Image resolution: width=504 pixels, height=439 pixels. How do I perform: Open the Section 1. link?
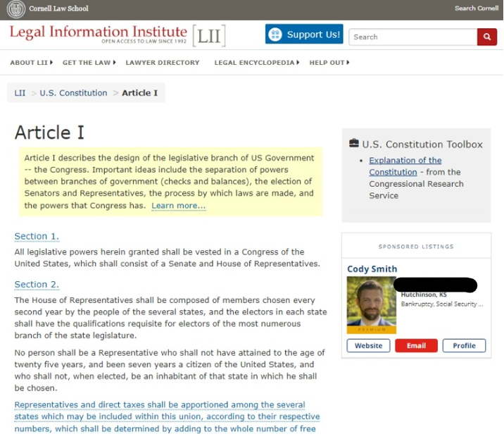pos(37,236)
